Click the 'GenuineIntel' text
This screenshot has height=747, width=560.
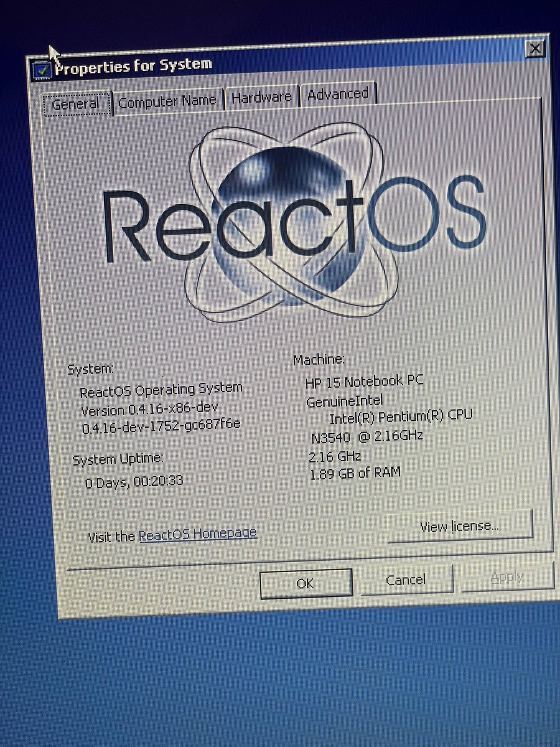click(x=345, y=402)
